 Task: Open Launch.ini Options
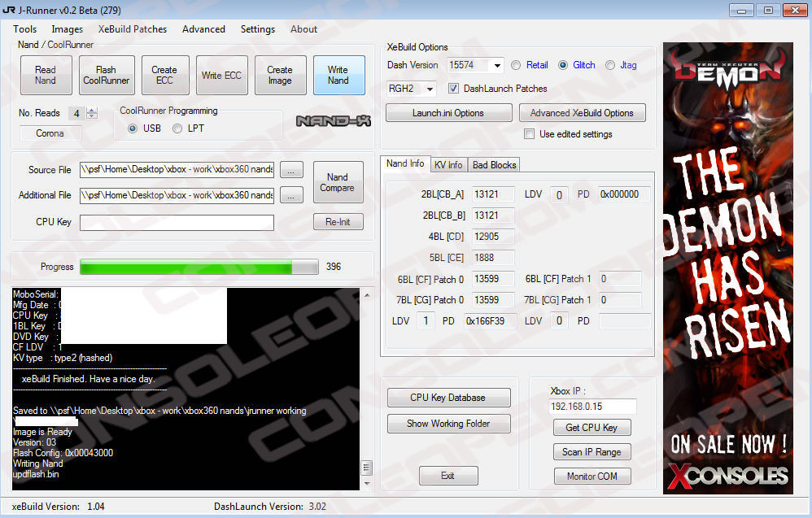(x=448, y=113)
